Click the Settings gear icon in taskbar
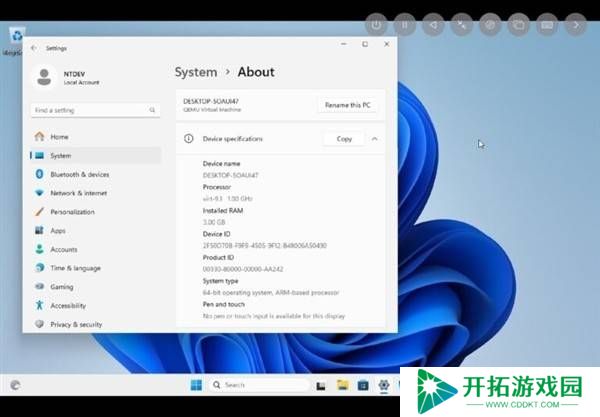The width and height of the screenshot is (600, 417). pyautogui.click(x=384, y=385)
